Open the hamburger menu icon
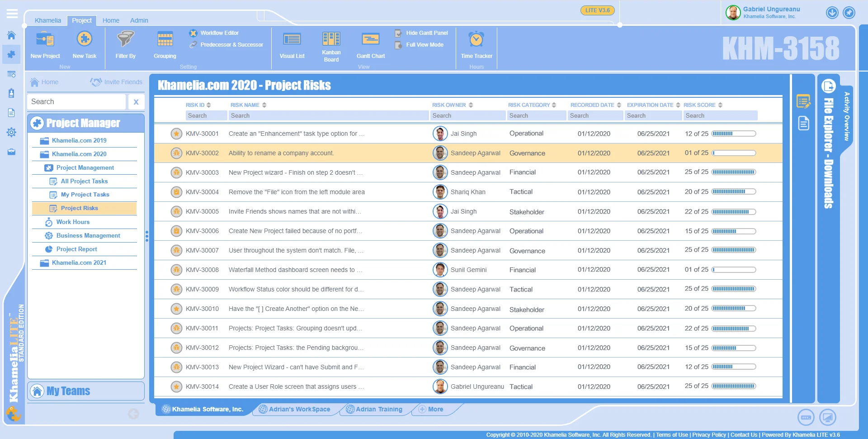868x439 pixels. (12, 14)
